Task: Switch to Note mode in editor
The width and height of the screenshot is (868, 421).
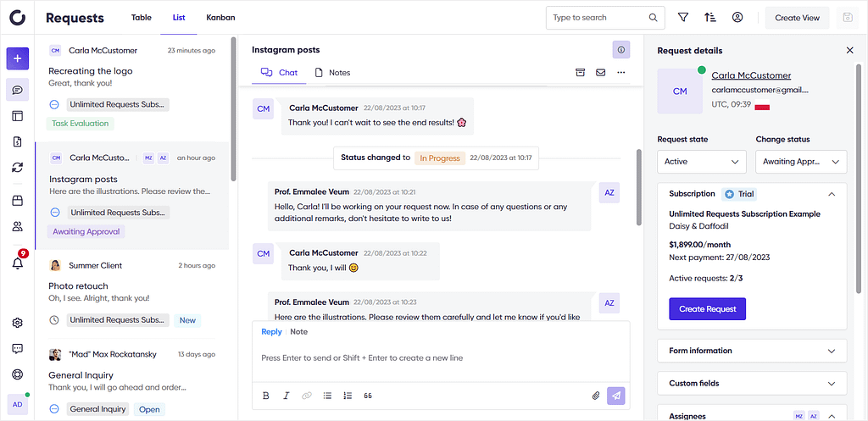Action: point(299,332)
